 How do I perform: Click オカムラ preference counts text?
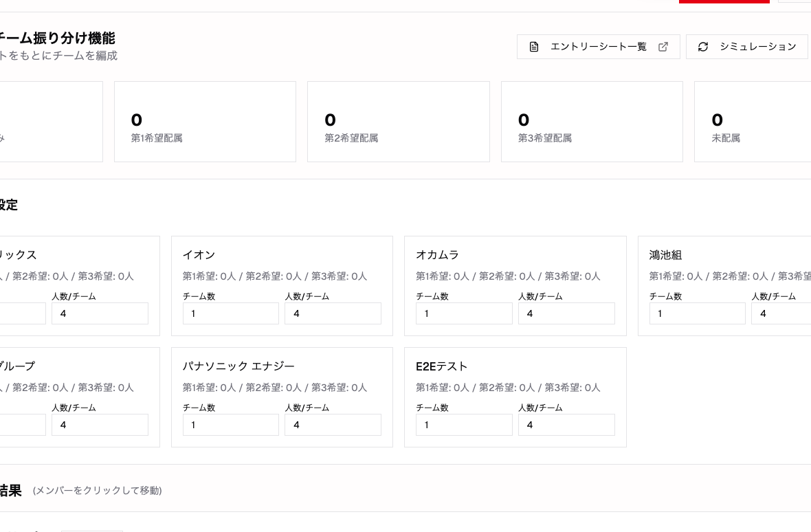click(508, 276)
